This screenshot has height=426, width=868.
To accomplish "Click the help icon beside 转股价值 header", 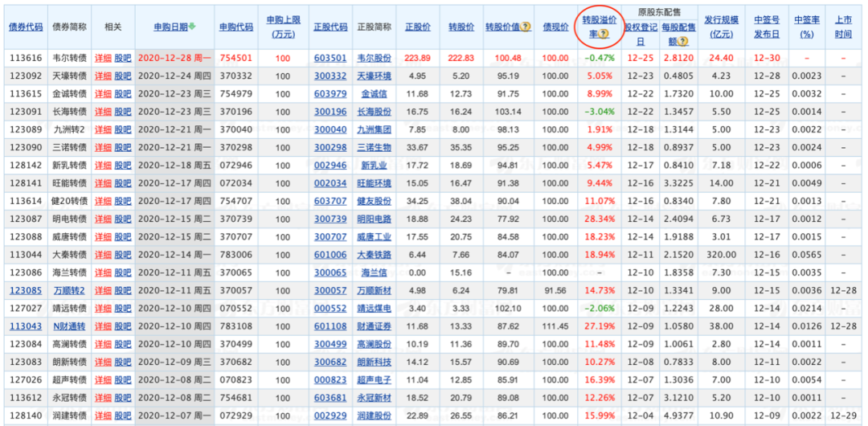I will tap(526, 27).
